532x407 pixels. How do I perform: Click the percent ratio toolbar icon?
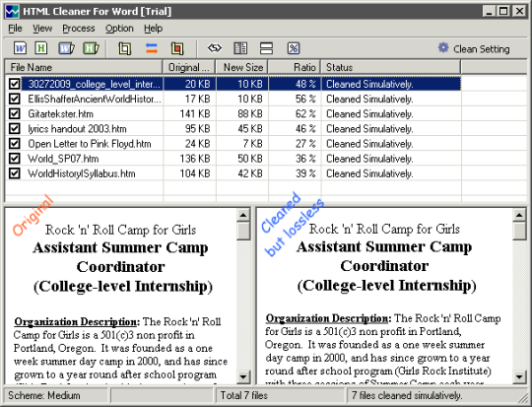[x=294, y=48]
